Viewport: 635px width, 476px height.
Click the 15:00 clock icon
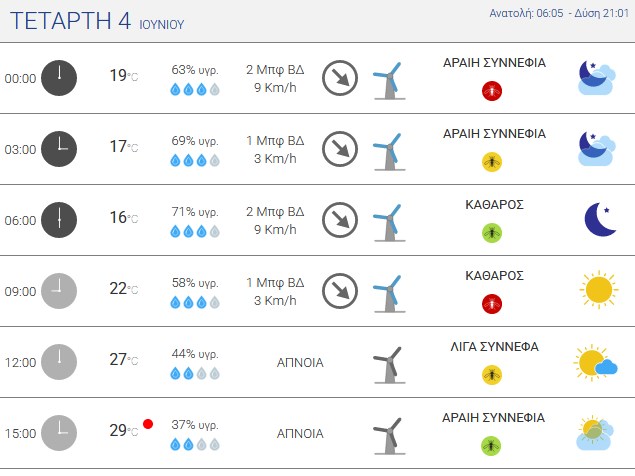click(59, 433)
